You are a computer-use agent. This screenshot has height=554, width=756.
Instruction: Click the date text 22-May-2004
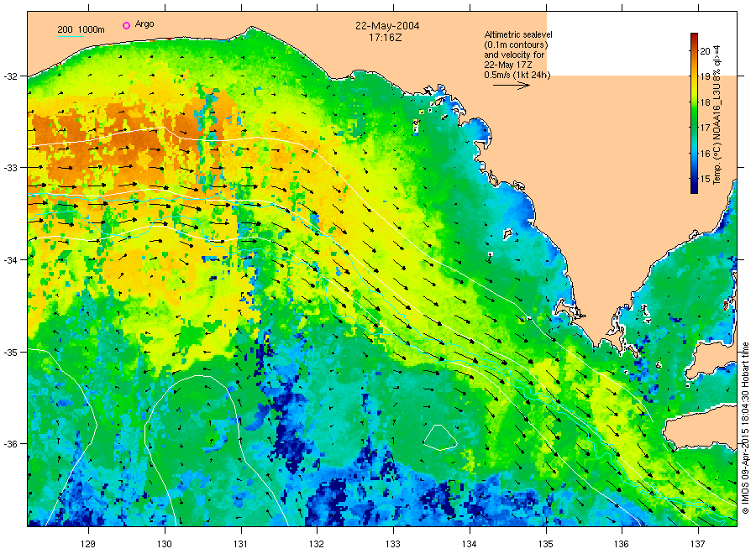388,26
